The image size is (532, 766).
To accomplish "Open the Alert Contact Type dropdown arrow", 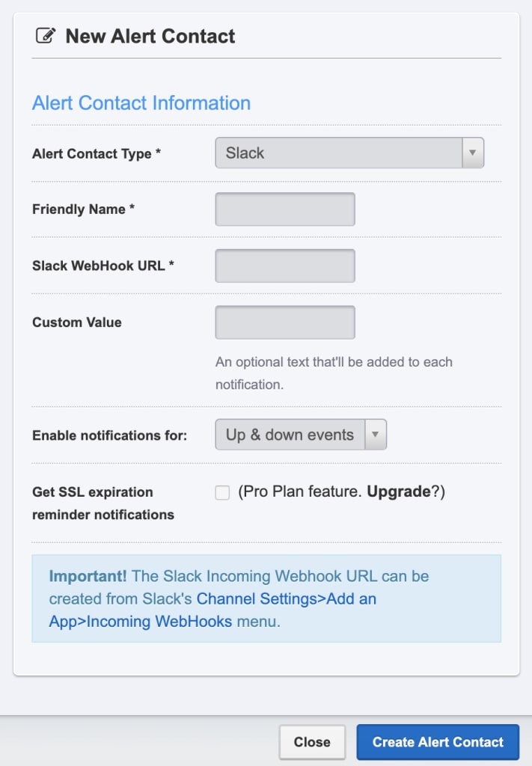I will [x=472, y=153].
